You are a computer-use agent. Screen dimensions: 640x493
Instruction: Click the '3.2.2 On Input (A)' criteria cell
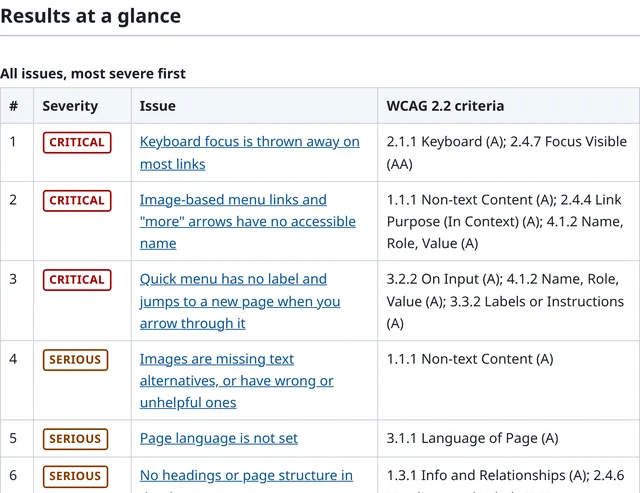pyautogui.click(x=509, y=301)
